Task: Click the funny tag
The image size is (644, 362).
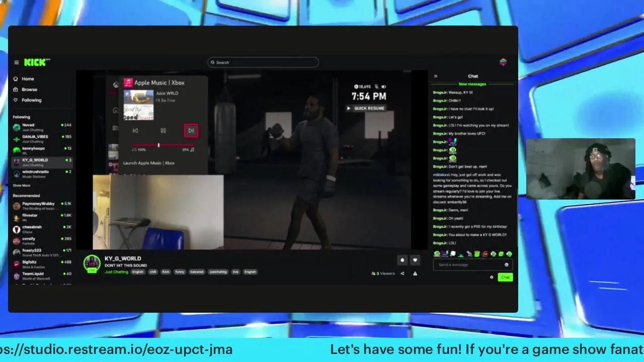Action: (180, 272)
